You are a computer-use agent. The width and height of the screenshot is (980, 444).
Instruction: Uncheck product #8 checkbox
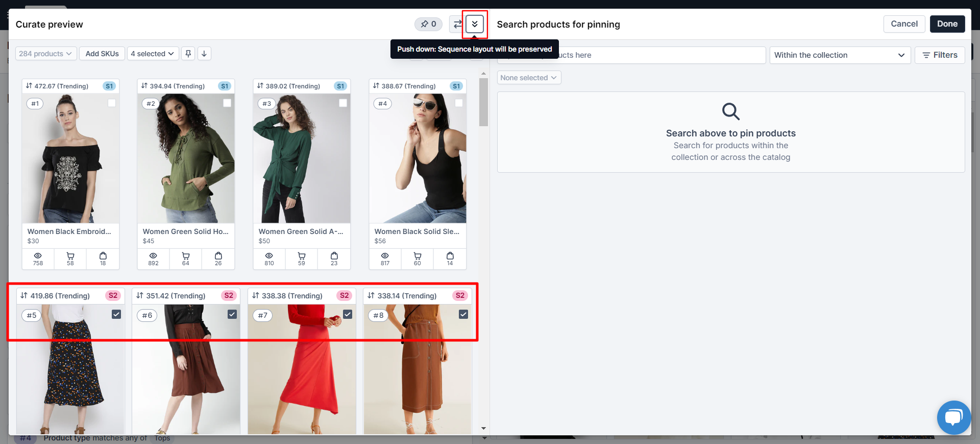point(463,314)
